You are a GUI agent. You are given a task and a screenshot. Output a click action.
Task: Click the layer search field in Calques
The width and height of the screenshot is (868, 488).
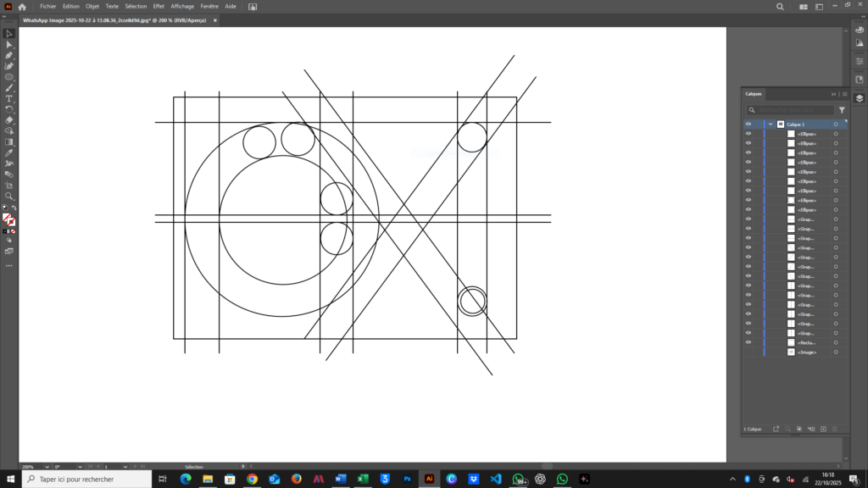click(790, 110)
